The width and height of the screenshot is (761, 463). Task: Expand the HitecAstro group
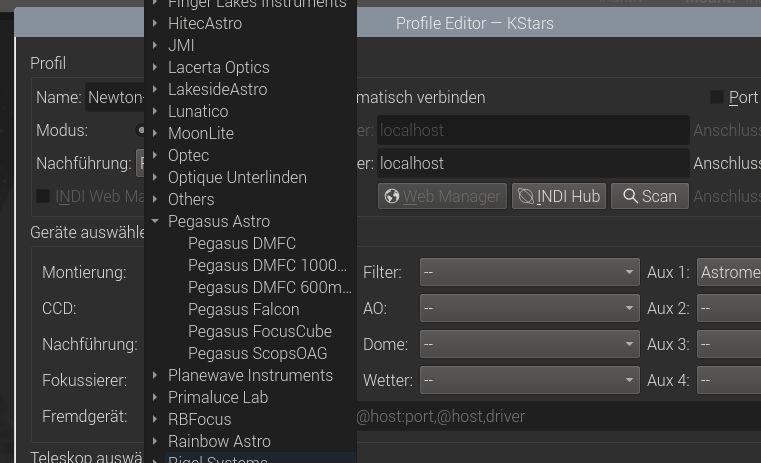click(155, 23)
